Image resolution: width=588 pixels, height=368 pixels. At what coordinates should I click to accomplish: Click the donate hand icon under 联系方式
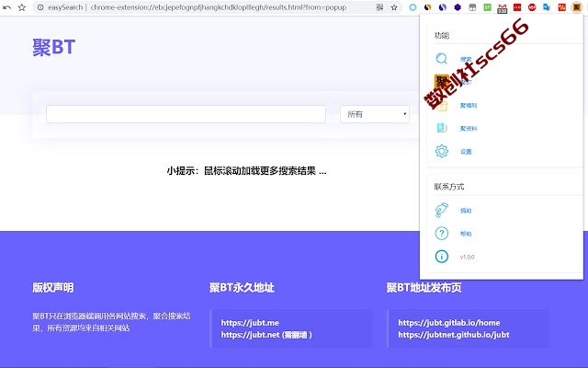coord(442,210)
